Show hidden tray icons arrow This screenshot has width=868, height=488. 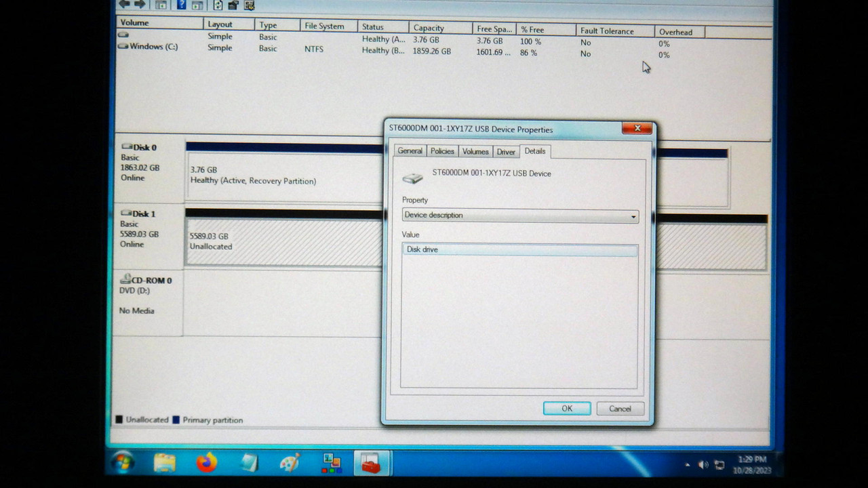(x=688, y=465)
